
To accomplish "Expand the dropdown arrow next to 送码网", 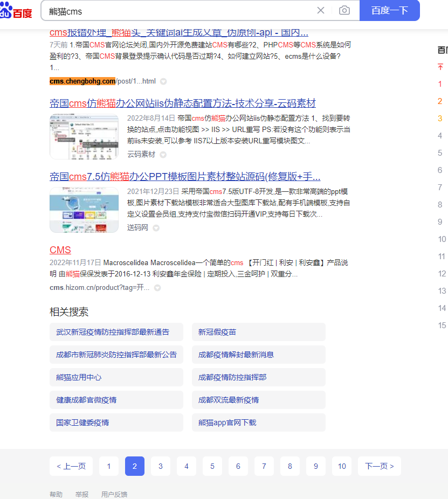I will coord(156,228).
